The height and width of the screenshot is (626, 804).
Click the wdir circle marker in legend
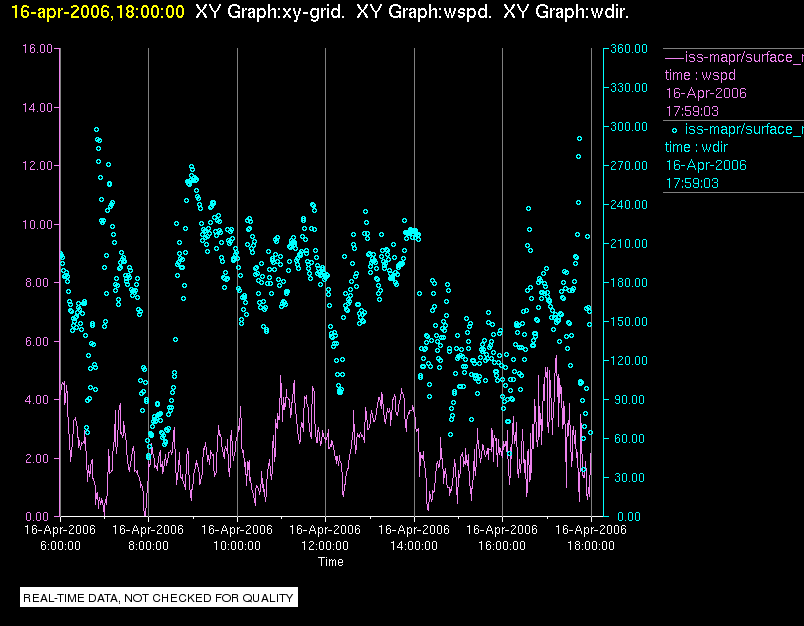[x=674, y=130]
